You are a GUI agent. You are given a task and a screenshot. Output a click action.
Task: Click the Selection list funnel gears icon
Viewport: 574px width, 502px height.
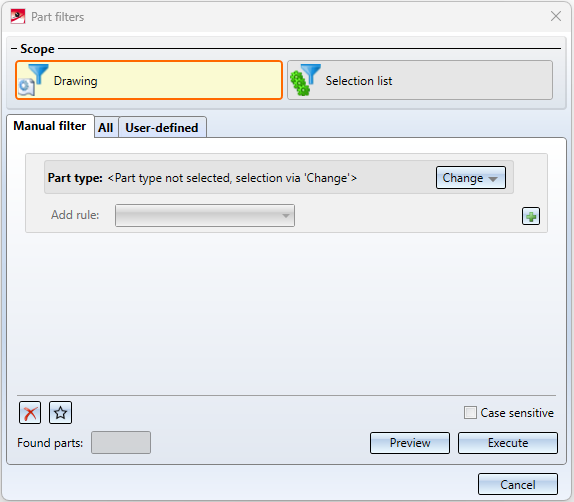tap(305, 80)
